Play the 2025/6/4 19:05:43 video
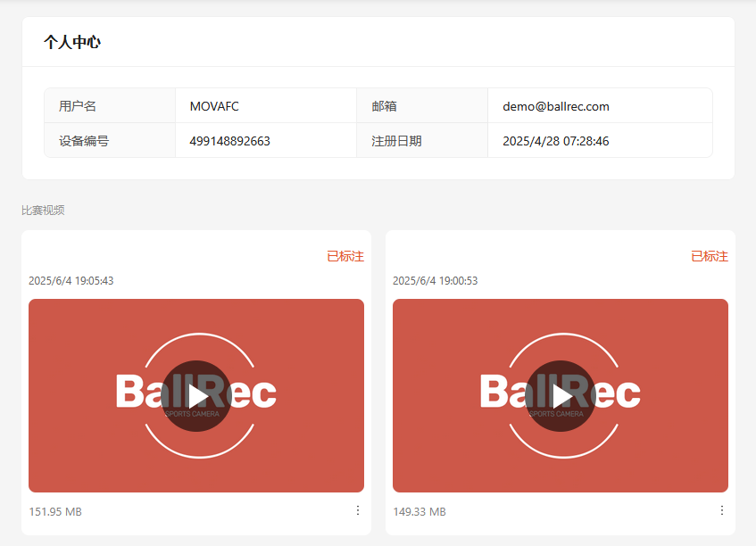Viewport: 756px width, 546px height. click(x=196, y=395)
